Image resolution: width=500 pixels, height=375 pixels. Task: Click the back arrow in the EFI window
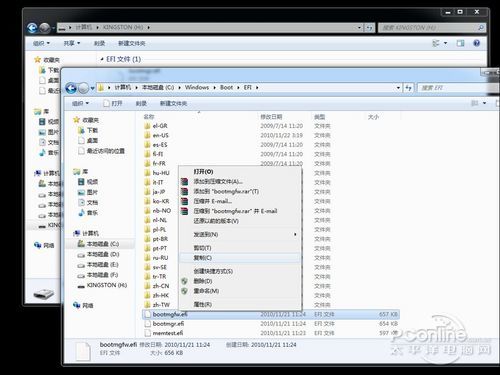pyautogui.click(x=71, y=88)
